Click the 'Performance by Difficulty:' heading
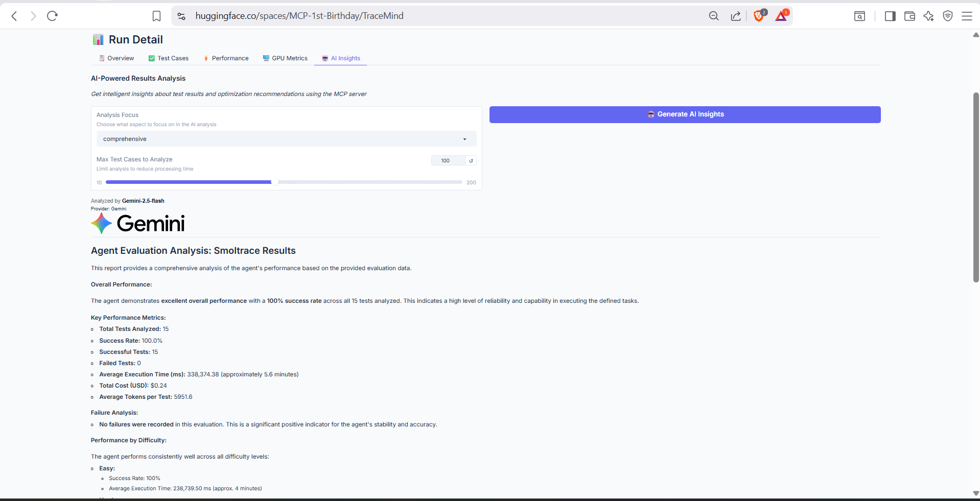Screen dimensions: 980x501 [x=129, y=440]
